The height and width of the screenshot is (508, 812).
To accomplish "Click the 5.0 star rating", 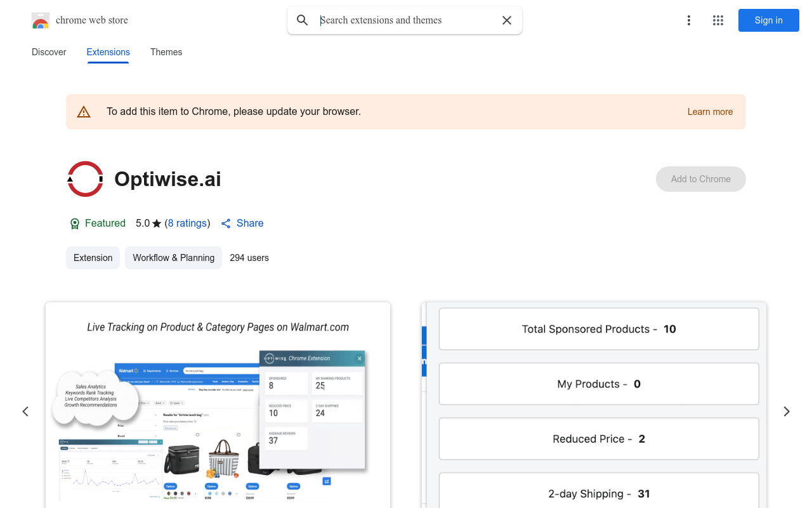I will click(x=149, y=224).
